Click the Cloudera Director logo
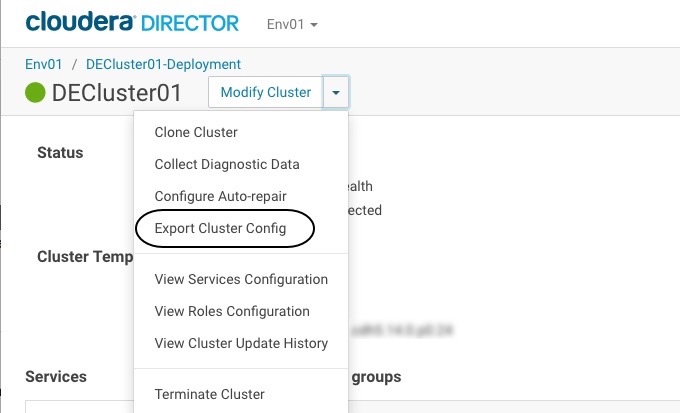 (132, 22)
